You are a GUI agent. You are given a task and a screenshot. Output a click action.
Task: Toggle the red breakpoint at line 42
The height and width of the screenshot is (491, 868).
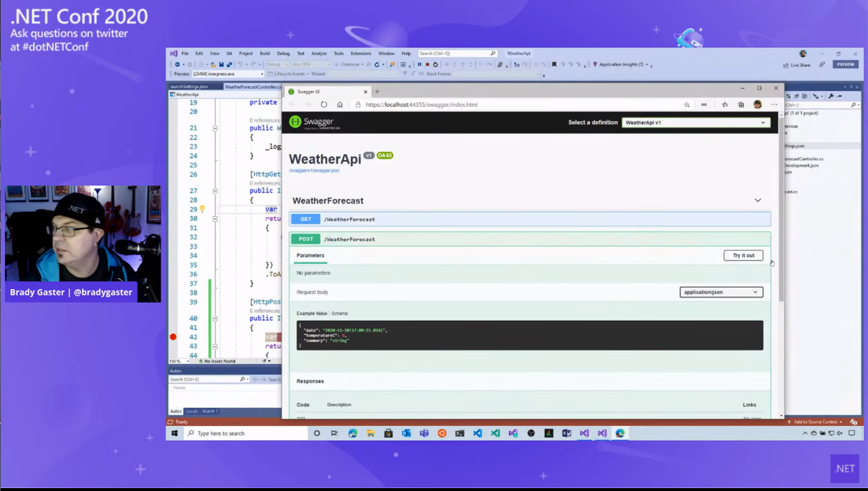[x=173, y=337]
